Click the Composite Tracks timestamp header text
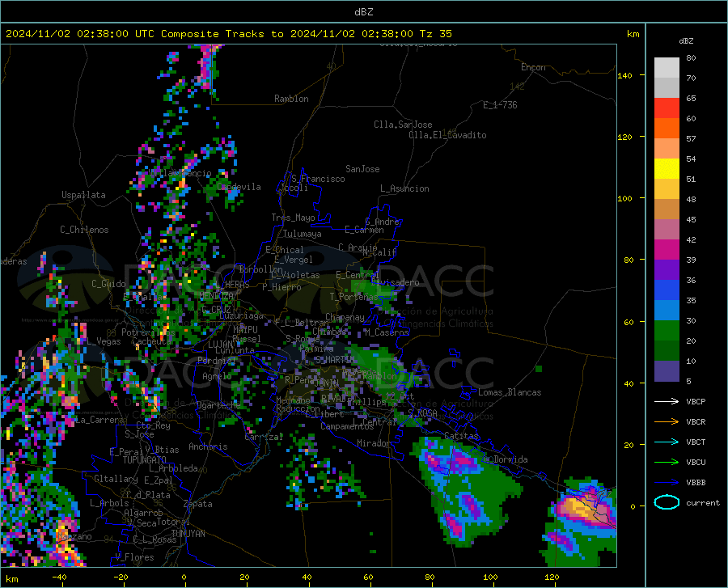 pos(228,34)
